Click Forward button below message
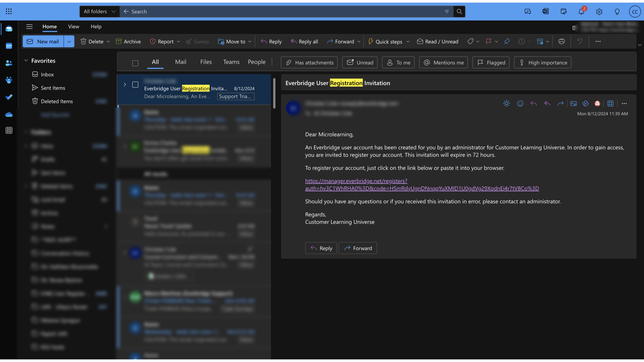This screenshot has width=644, height=362. (358, 248)
